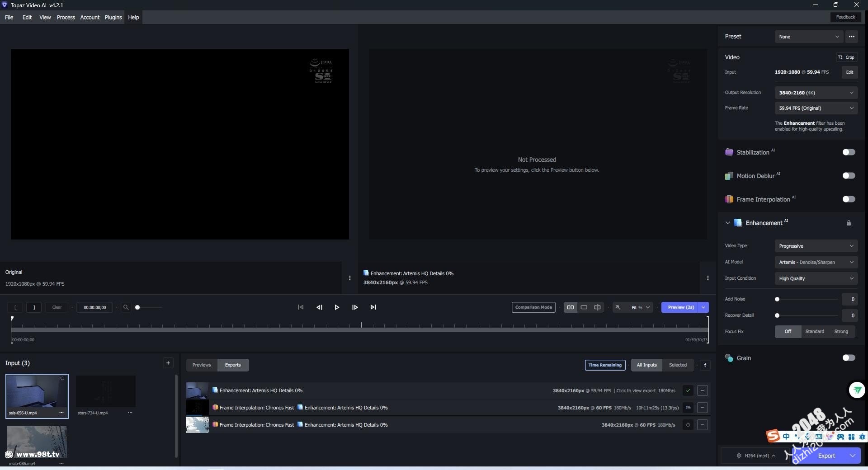
Task: Enable the Motion Deblur toggle
Action: tap(849, 176)
